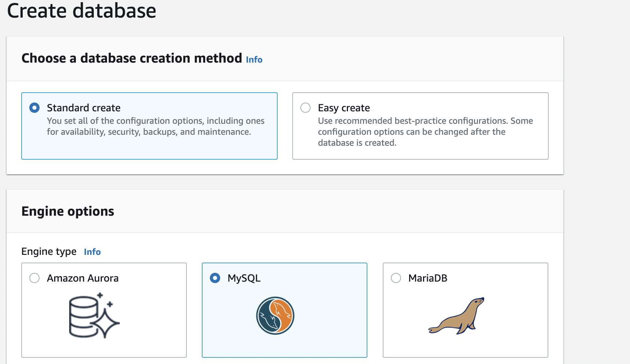
Task: Click the Standard create description text
Action: (156, 126)
